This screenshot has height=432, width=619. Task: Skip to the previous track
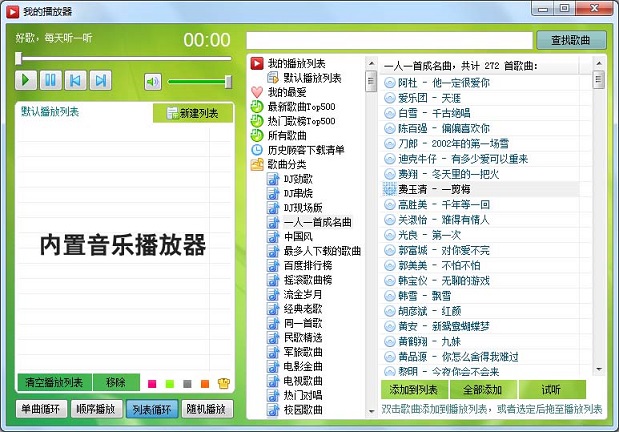click(x=75, y=81)
